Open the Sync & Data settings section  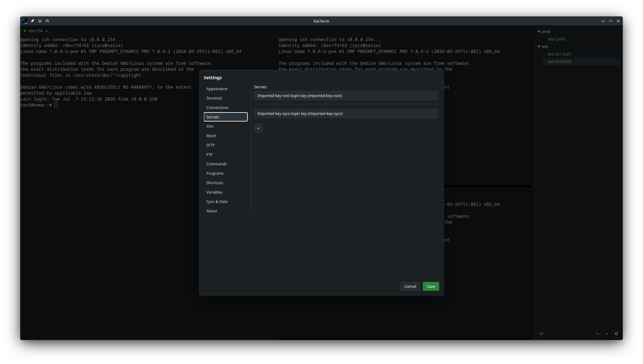(x=226, y=202)
